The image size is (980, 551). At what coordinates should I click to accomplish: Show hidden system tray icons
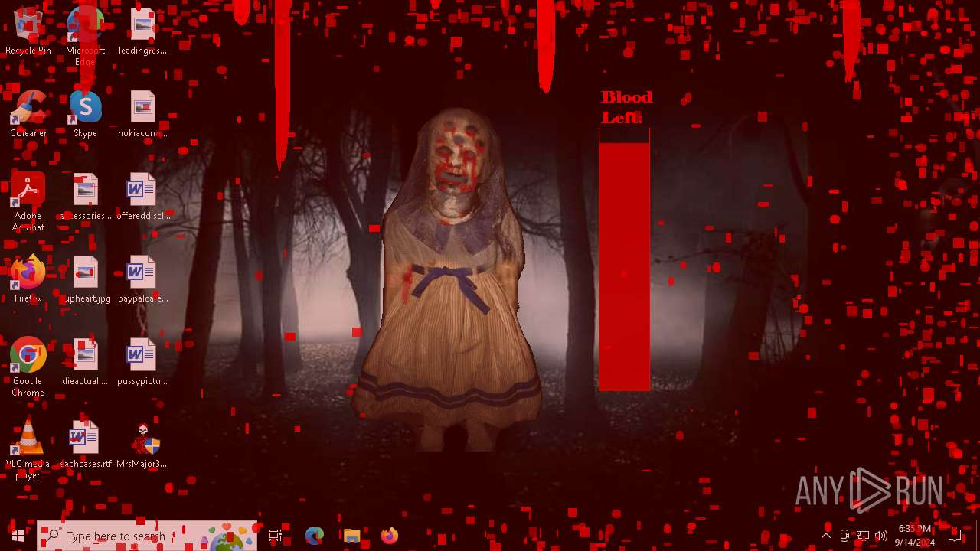point(826,536)
